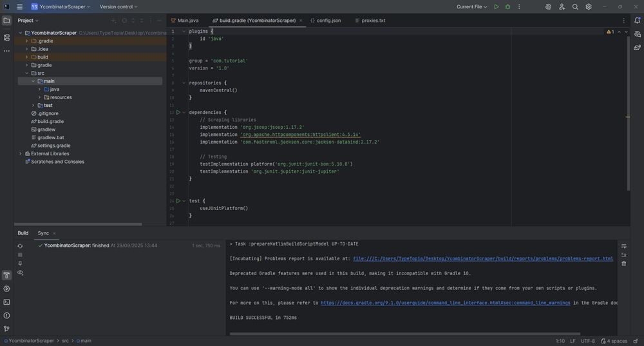Open the docs.gradle.org command line warnings link
Viewport: 644px width, 346px height.
tap(445, 303)
